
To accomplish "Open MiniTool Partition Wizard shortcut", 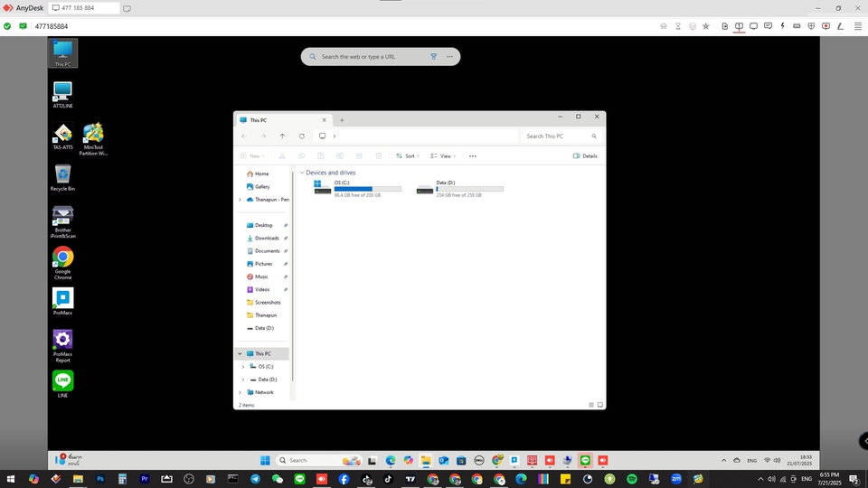I will [92, 135].
